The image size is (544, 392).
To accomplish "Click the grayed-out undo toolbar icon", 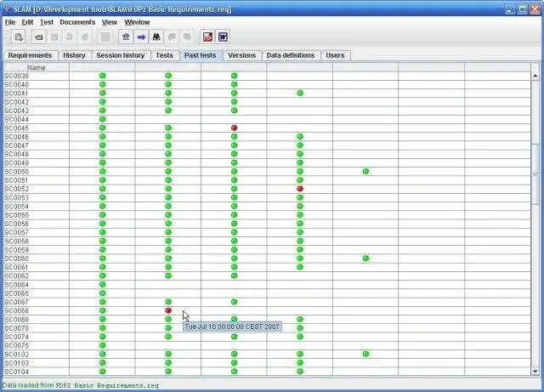I will point(70,37).
